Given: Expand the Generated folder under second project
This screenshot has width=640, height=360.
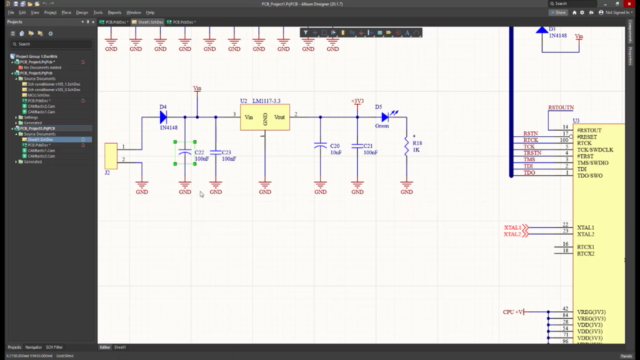Looking at the screenshot, I should point(16,123).
